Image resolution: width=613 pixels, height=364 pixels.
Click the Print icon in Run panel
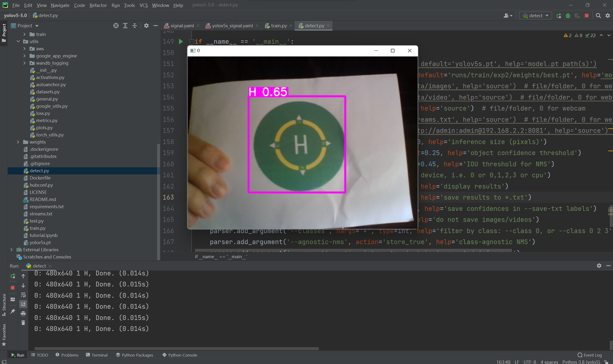pos(23,314)
